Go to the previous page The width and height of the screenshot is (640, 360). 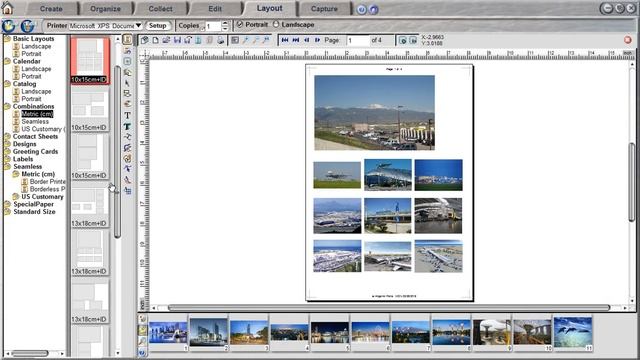pos(307,40)
